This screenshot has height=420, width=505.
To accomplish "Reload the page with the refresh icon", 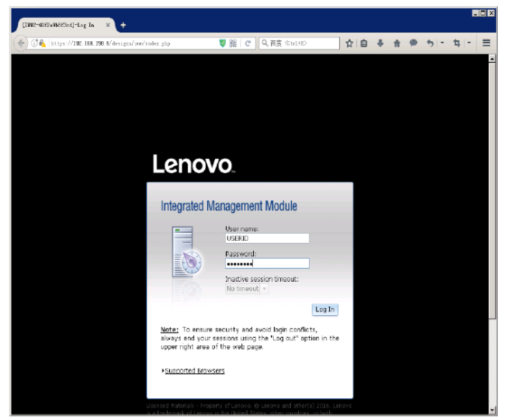I will pos(247,43).
